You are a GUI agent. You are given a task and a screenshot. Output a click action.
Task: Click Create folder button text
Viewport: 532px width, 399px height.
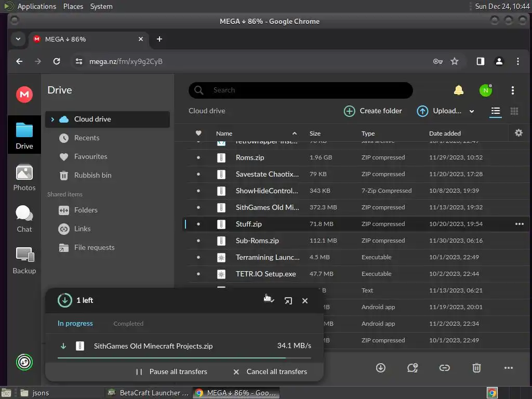coord(381,111)
